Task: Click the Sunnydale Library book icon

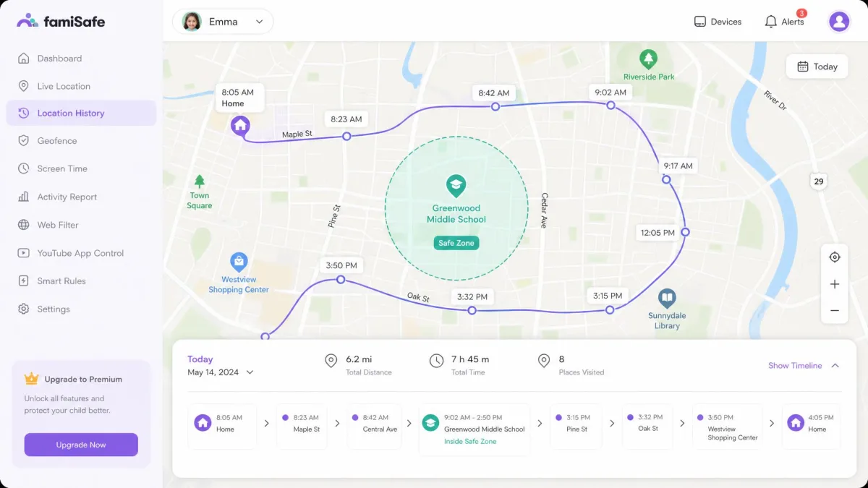Action: [x=667, y=298]
